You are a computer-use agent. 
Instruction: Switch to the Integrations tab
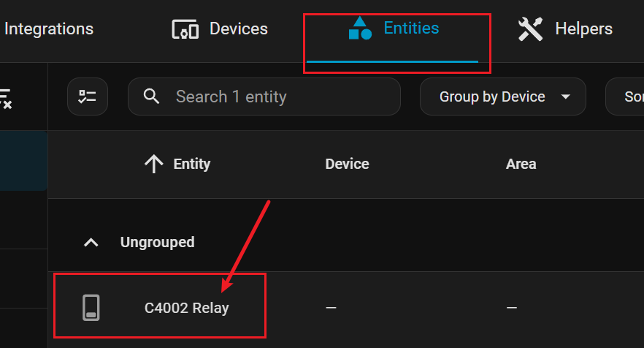tap(48, 29)
